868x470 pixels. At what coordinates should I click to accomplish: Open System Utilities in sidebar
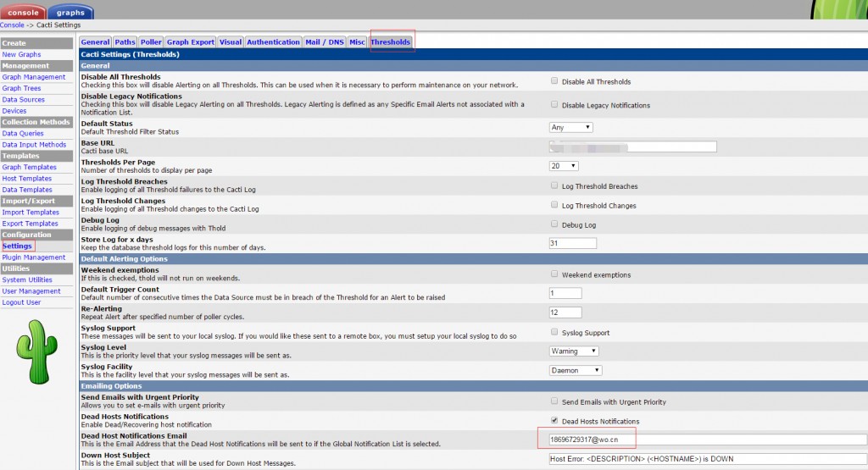tap(27, 279)
